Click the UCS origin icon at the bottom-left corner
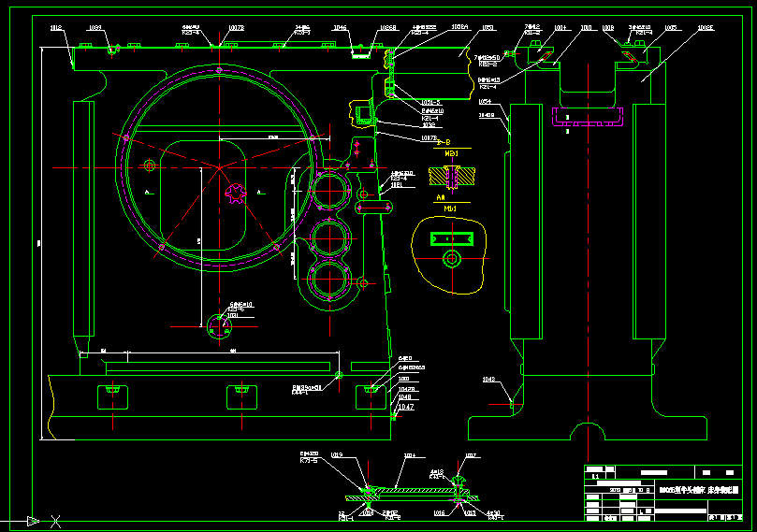 33,521
